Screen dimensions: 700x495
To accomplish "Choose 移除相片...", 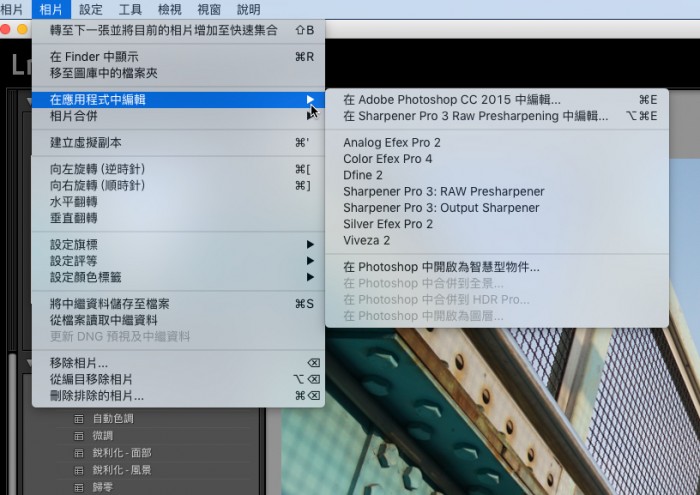I will point(179,363).
